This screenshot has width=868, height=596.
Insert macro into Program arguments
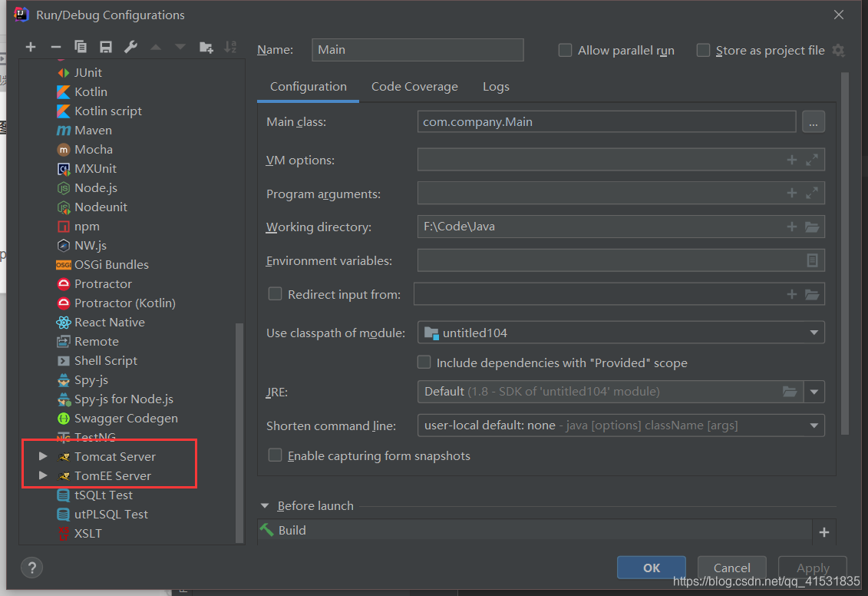point(791,194)
